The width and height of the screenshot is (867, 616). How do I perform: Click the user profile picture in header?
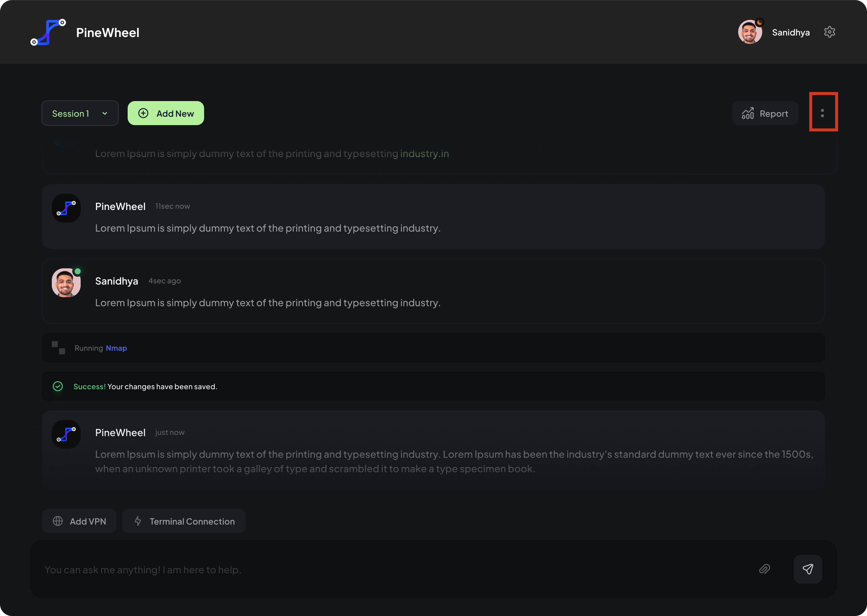coord(750,32)
